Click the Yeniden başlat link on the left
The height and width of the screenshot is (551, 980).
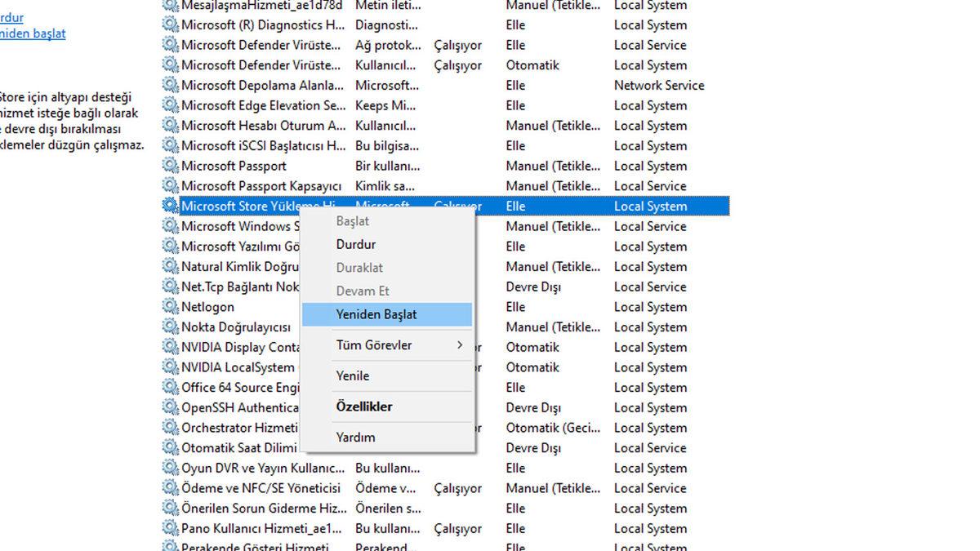[33, 34]
